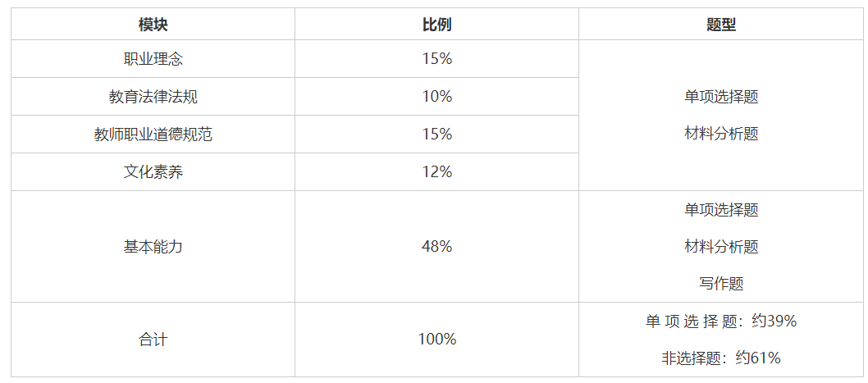
Task: Select the 合计 total cell
Action: click(x=153, y=339)
